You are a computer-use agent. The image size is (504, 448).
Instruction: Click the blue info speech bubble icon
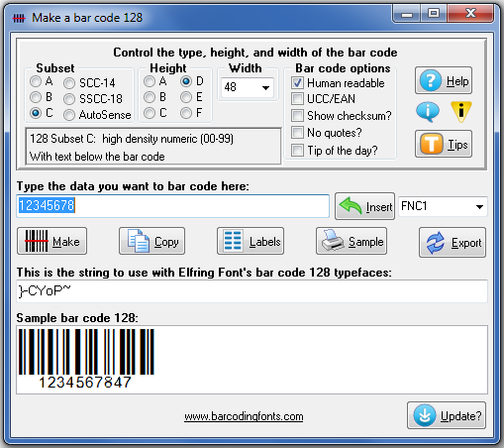(x=428, y=111)
